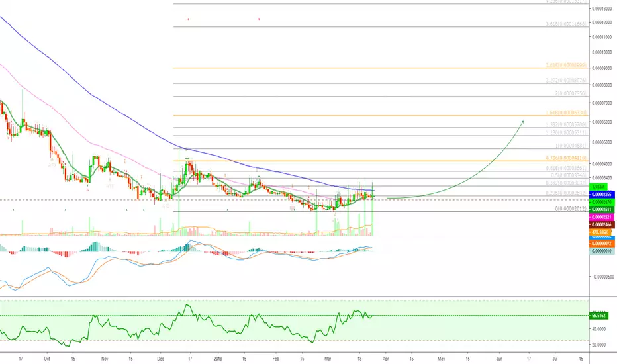Jump to Dec on the time axis
Viewport: 617px width, 364px height.
pos(160,359)
